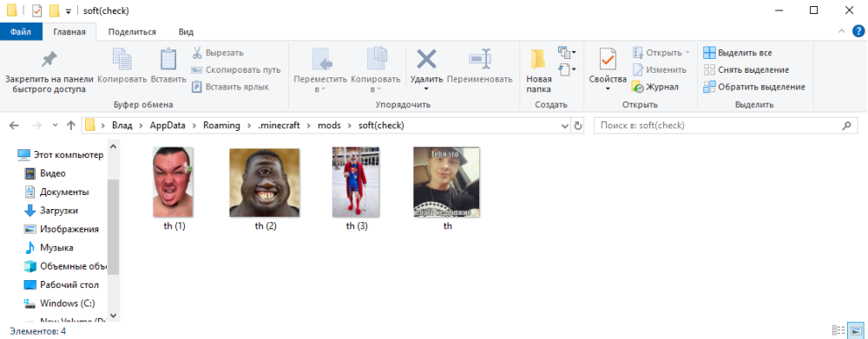Open Загрузки in the navigation pane
The image size is (868, 339).
[x=59, y=211]
